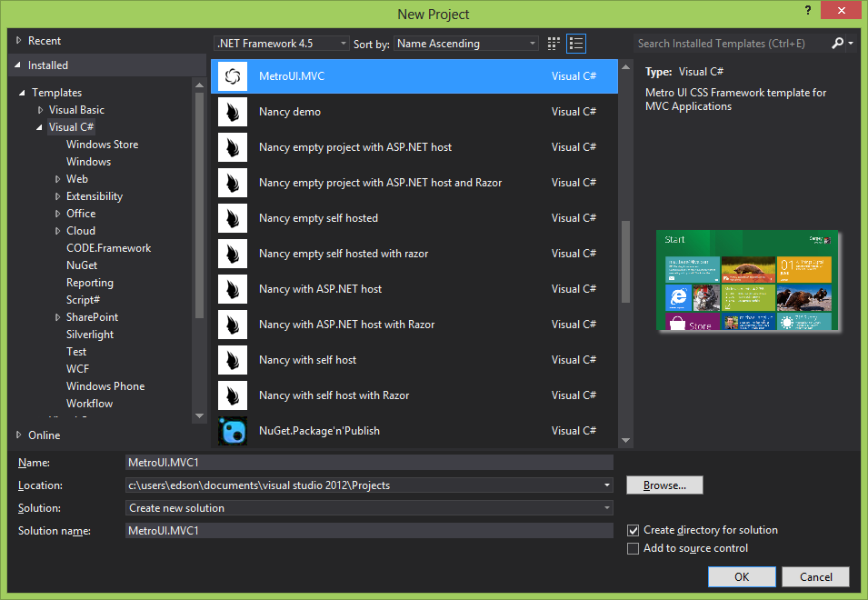This screenshot has width=868, height=600.
Task: Select the CODE.Framework category
Action: pos(108,248)
